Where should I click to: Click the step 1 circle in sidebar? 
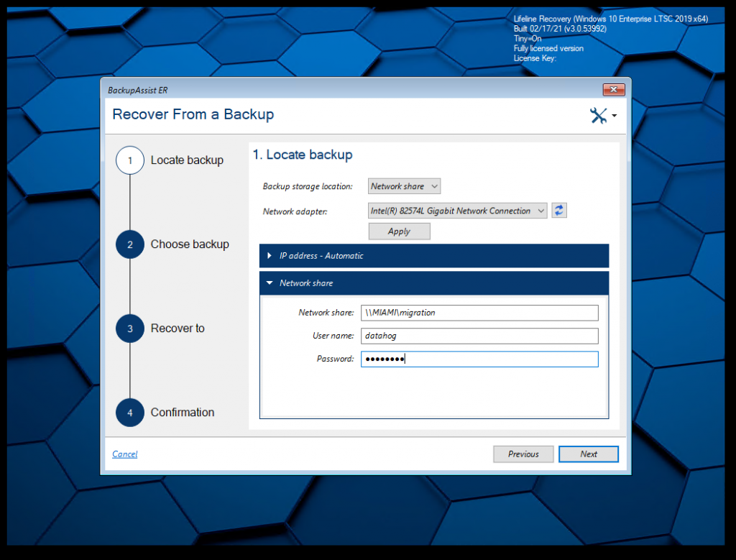tap(130, 160)
